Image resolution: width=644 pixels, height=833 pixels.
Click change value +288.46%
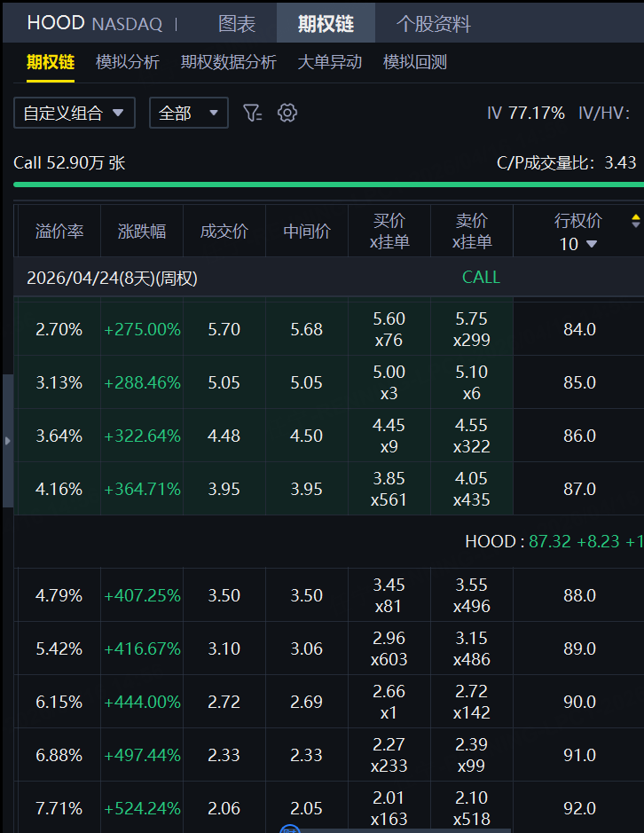[142, 382]
